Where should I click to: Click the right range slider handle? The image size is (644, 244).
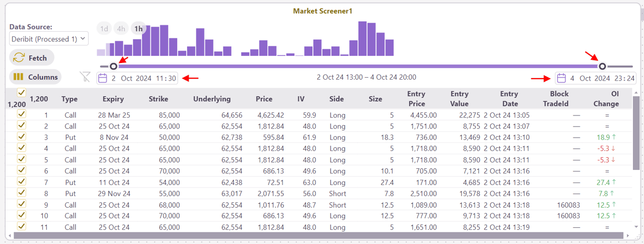point(602,66)
